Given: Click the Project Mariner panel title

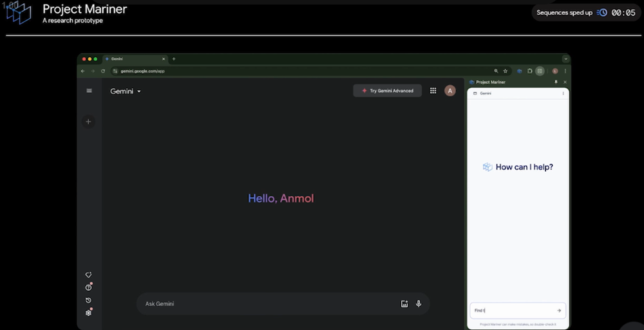Looking at the screenshot, I should point(490,82).
